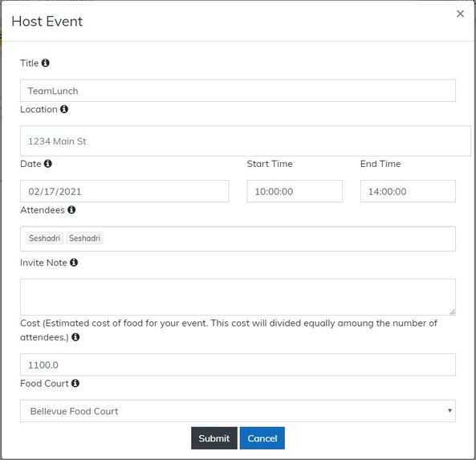The width and height of the screenshot is (476, 460).
Task: Click inside the empty Invite Note textarea
Action: pos(238,297)
